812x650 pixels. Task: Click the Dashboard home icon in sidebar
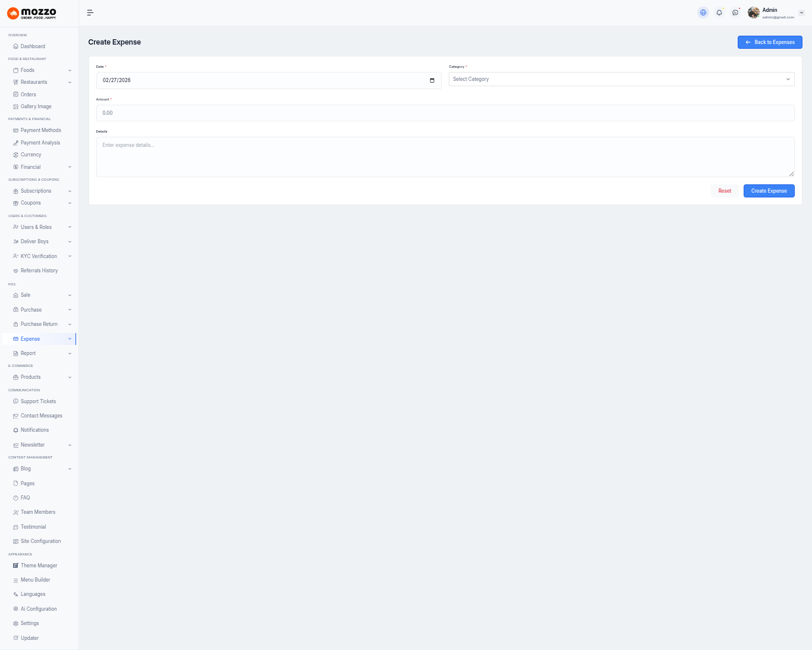tap(15, 46)
